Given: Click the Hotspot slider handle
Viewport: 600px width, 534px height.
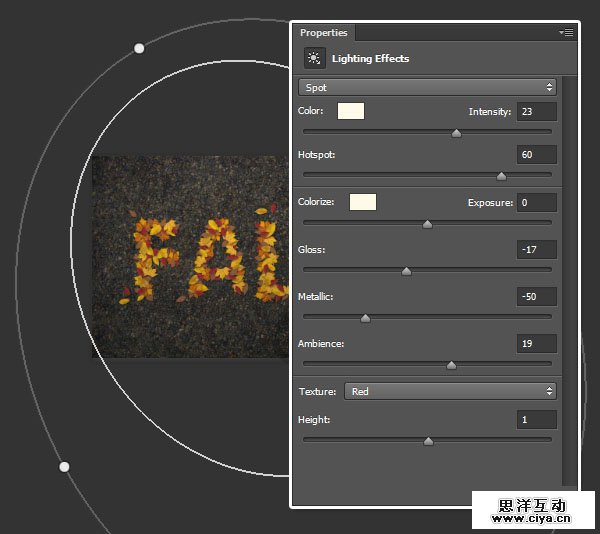Looking at the screenshot, I should click(x=501, y=176).
